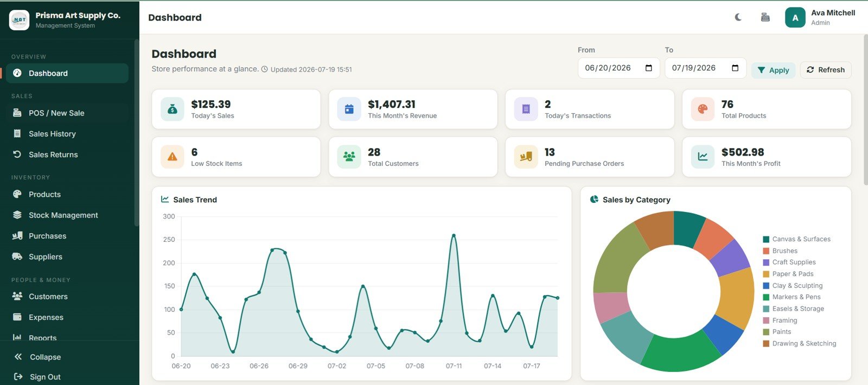Open Sales History page

click(x=67, y=133)
